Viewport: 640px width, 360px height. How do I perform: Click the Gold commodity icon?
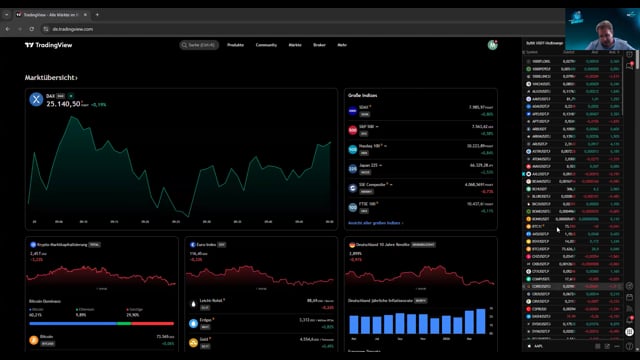(x=193, y=342)
